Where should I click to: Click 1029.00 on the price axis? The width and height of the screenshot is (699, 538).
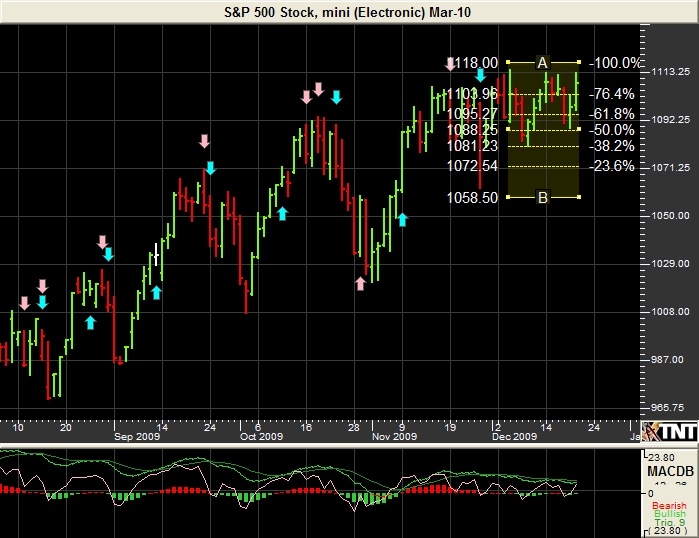670,263
